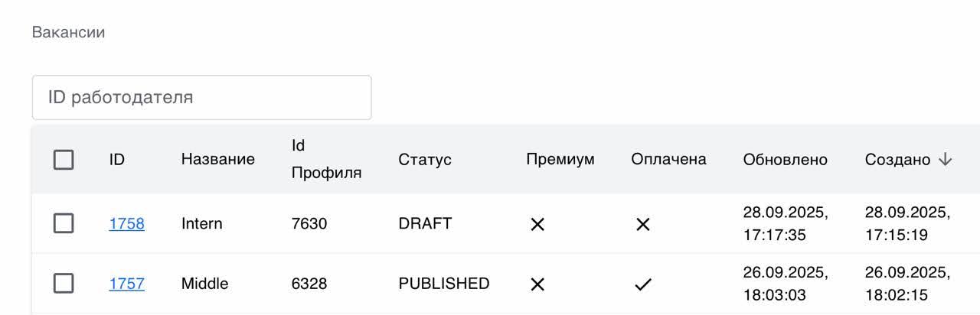Click the sort arrow next to Создано
The width and height of the screenshot is (980, 315).
946,159
